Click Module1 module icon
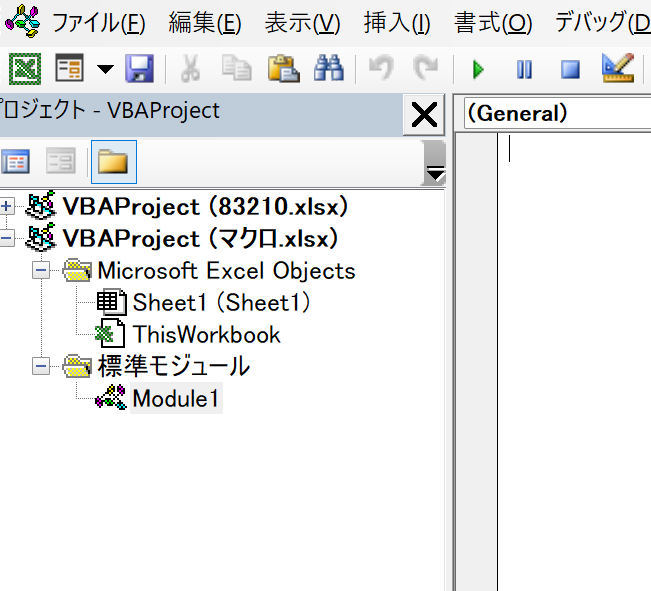 pos(111,398)
